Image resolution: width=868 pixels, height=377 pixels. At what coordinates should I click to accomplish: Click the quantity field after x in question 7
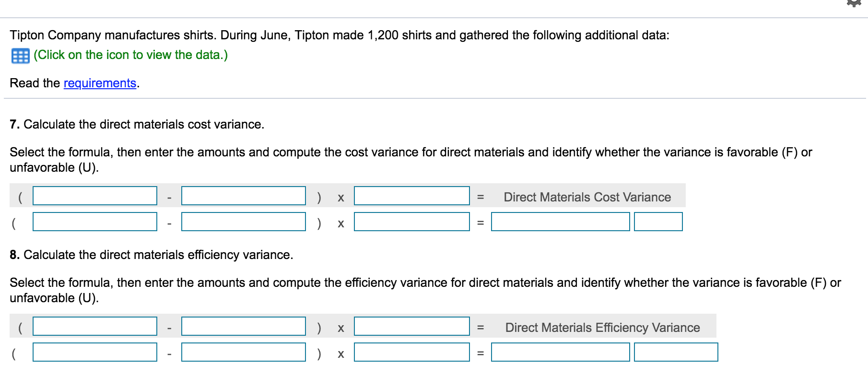click(411, 222)
